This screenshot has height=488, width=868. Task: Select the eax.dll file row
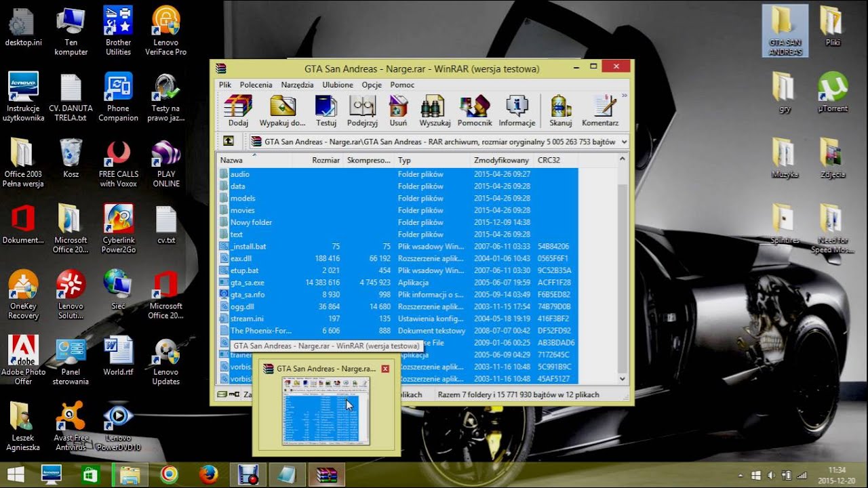coord(398,258)
